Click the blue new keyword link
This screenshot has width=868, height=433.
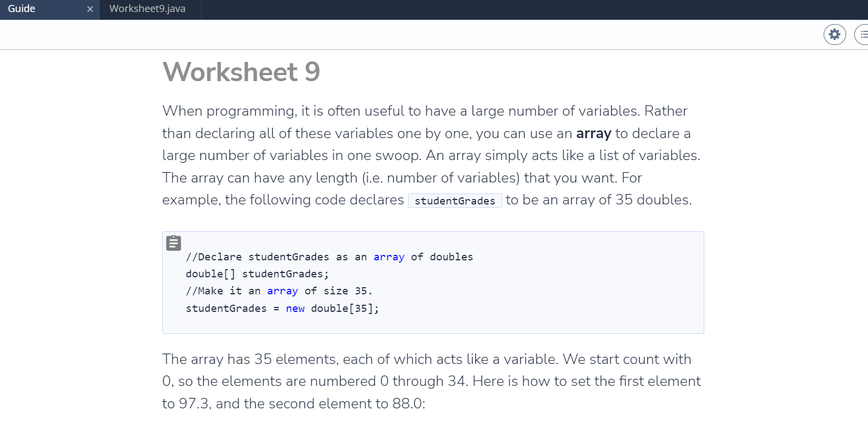(x=295, y=308)
